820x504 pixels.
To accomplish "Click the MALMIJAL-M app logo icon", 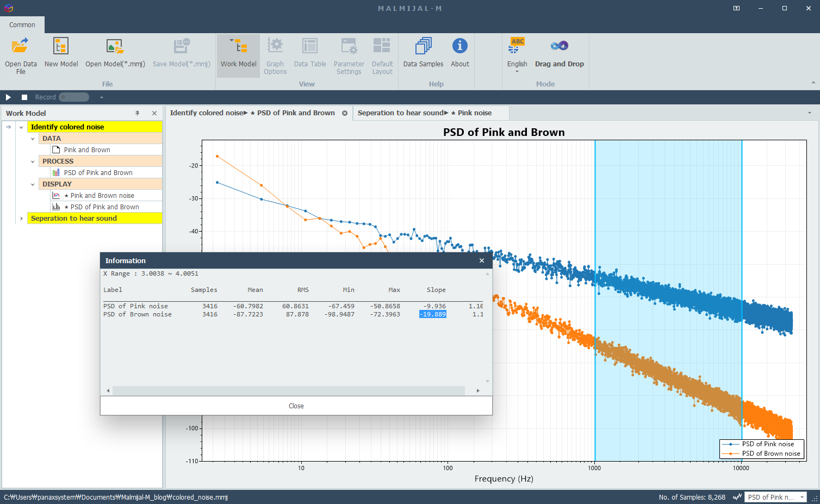I will 8,8.
